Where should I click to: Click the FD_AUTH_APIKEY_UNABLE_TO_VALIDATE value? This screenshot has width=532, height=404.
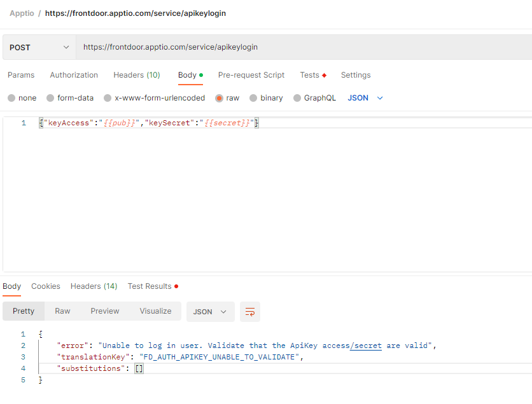click(219, 357)
